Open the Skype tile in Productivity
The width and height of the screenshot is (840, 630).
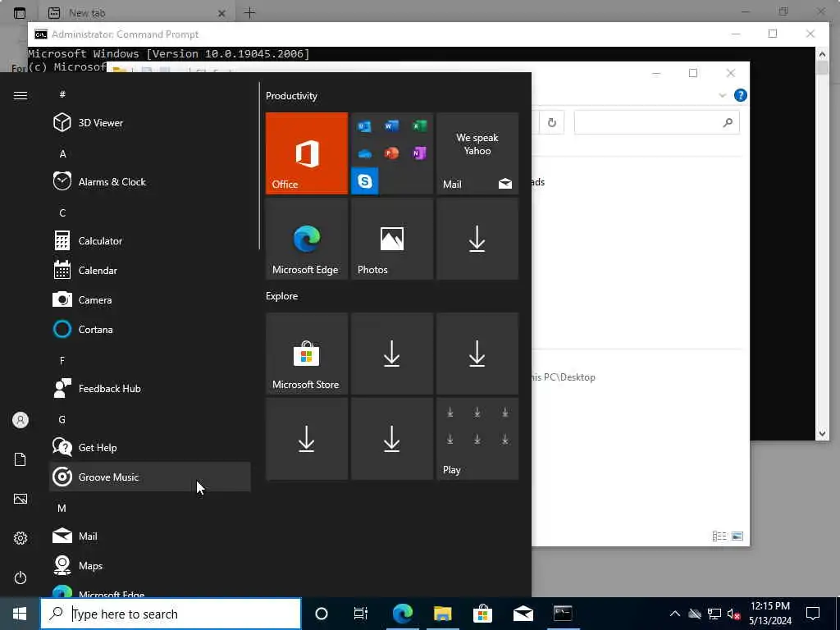point(365,181)
